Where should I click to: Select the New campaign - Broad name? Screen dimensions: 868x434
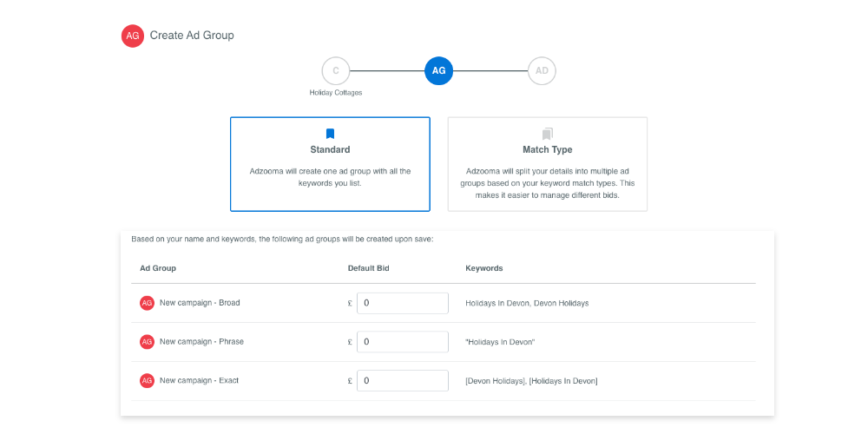[x=200, y=303]
